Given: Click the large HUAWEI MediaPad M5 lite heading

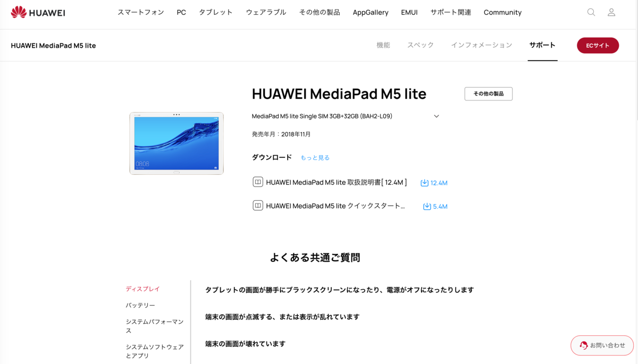Looking at the screenshot, I should [339, 94].
